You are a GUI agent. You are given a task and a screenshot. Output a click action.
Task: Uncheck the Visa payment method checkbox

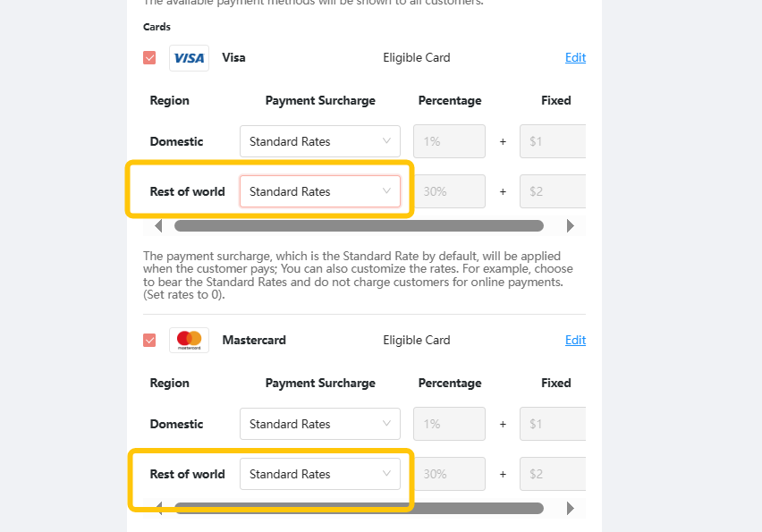[149, 58]
